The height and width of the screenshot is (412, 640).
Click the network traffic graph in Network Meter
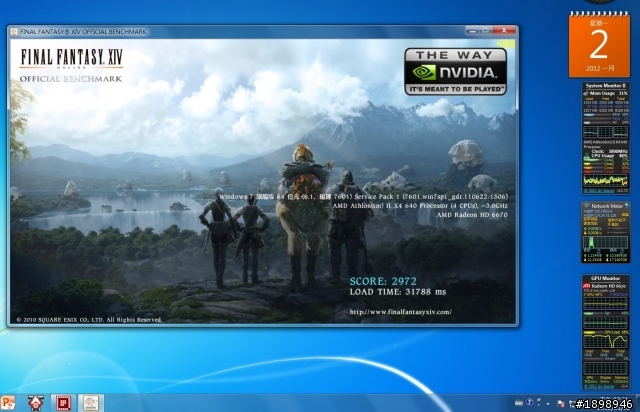point(605,242)
